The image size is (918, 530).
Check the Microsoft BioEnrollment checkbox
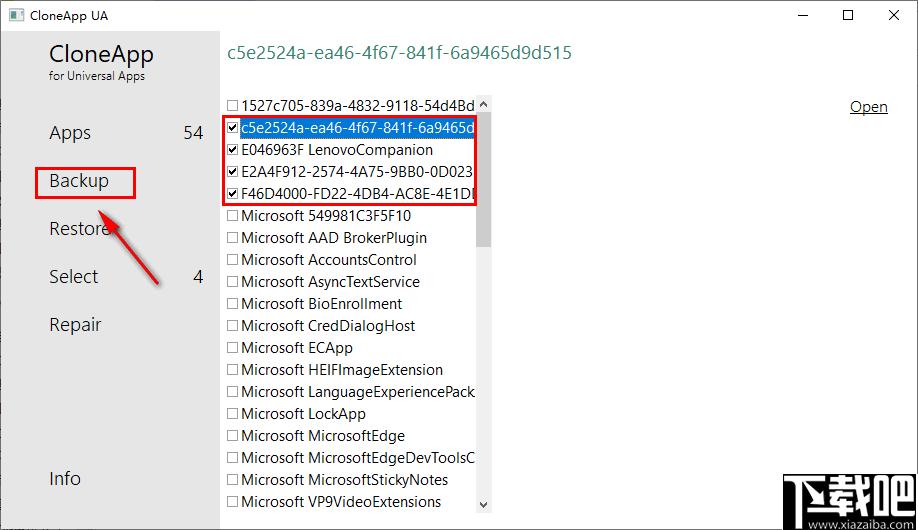[232, 303]
